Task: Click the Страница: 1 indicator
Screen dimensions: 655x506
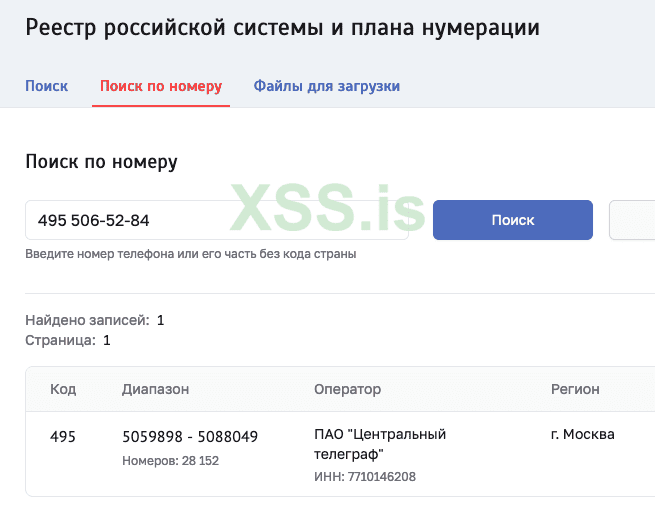Action: coord(67,340)
